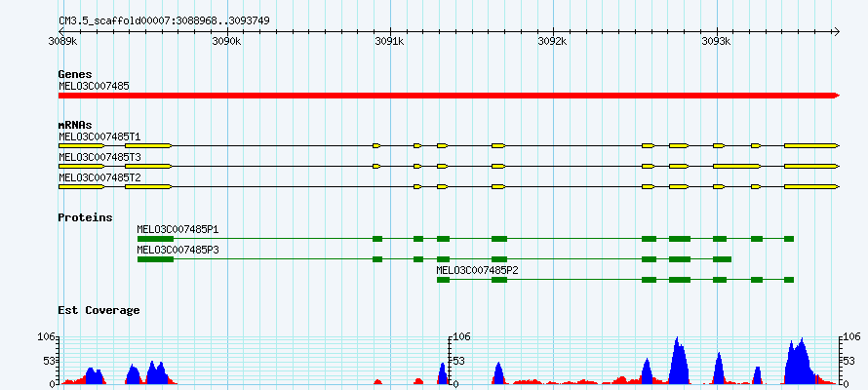Viewport: 868px width, 390px height.
Task: Click the 3091k ruler label
Action: pyautogui.click(x=390, y=42)
